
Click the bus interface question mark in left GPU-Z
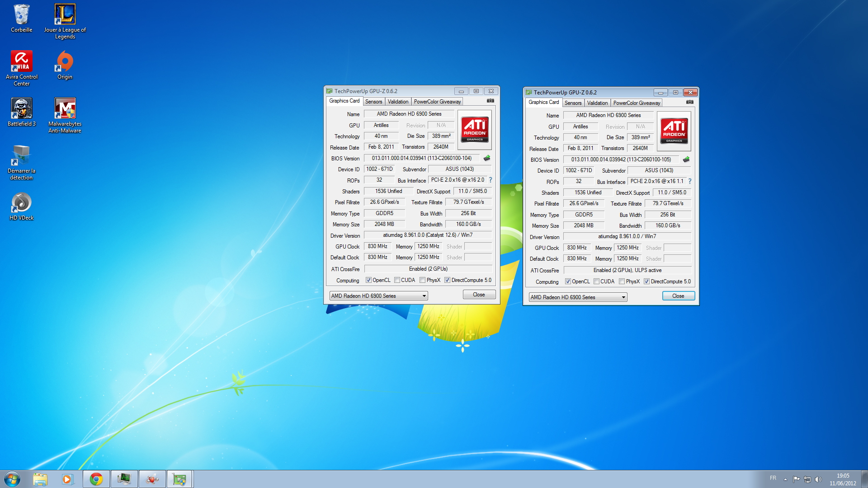point(491,180)
